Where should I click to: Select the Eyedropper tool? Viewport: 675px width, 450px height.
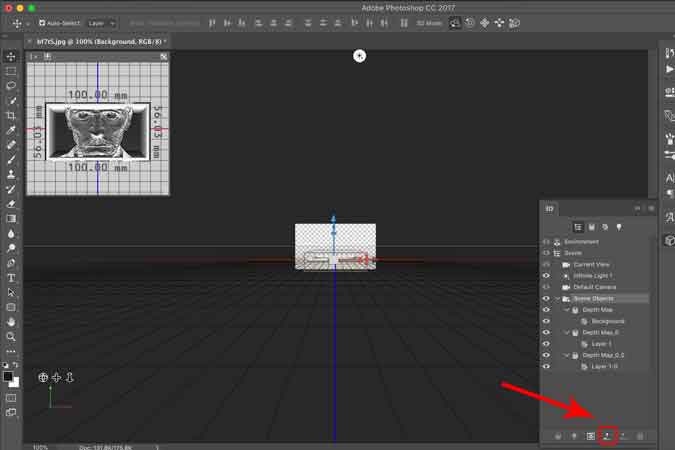click(x=11, y=131)
